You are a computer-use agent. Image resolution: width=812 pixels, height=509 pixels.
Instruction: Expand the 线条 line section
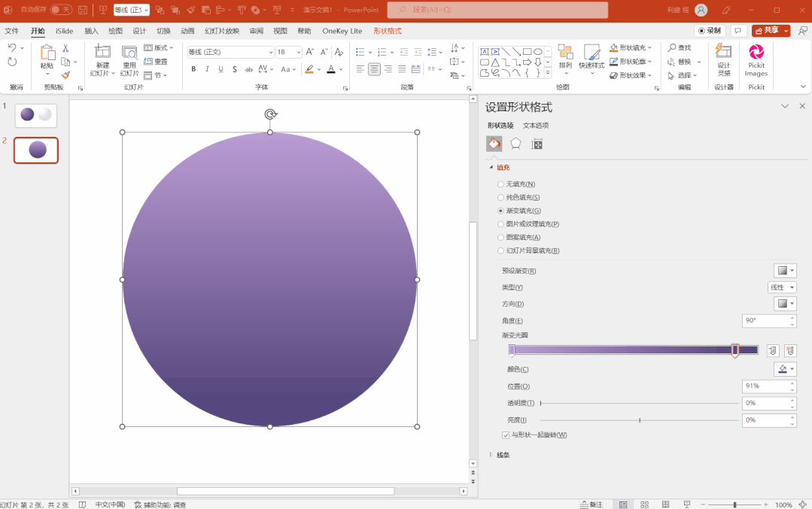[500, 455]
